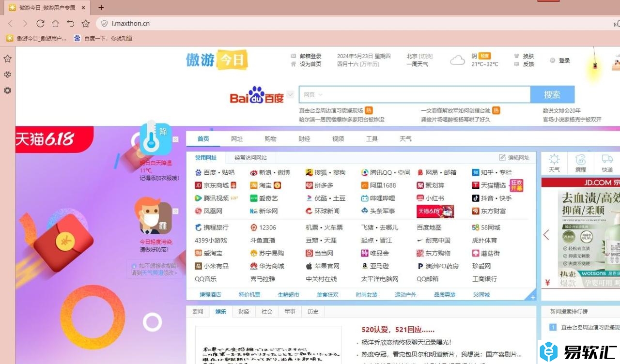Close the pollution reminder widget
The height and width of the screenshot is (364, 620).
tap(175, 212)
